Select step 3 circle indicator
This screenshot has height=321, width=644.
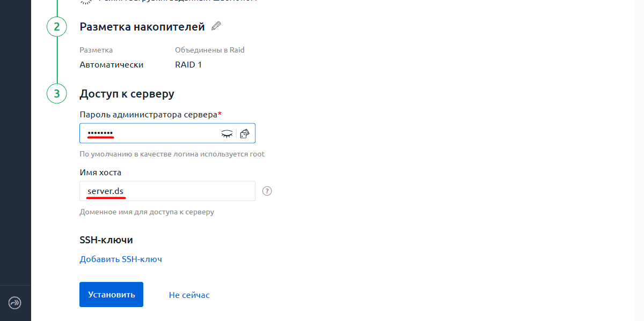pyautogui.click(x=57, y=94)
